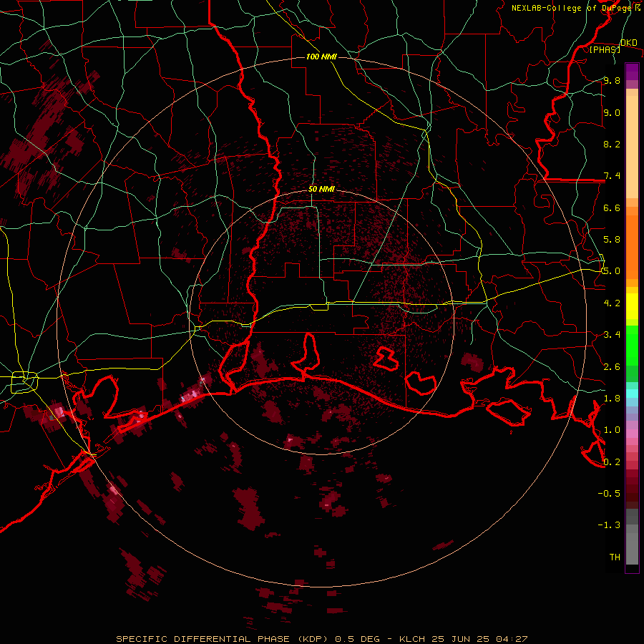Image resolution: width=644 pixels, height=644 pixels.
Task: Click the 6.6 value on the color scale
Action: 612,208
